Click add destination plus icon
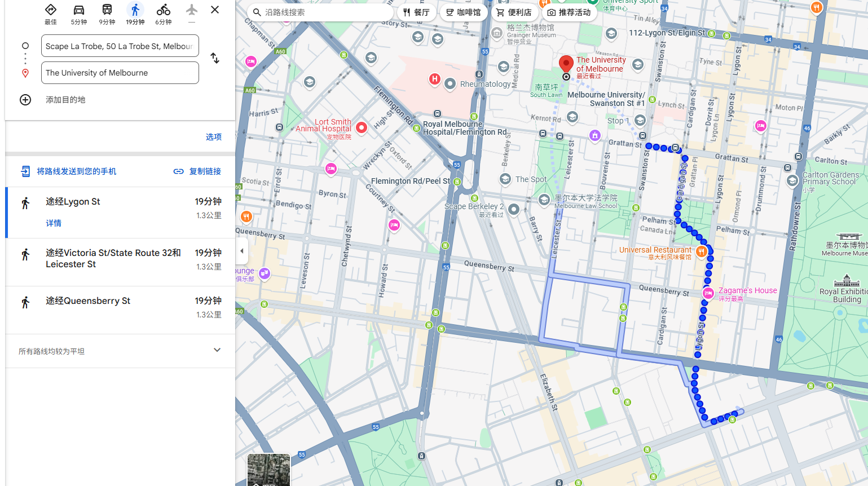 (25, 100)
